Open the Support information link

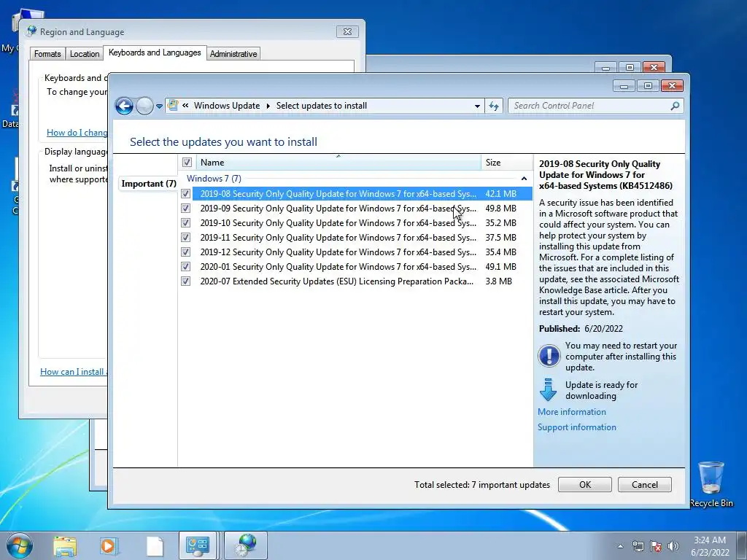[x=577, y=427]
